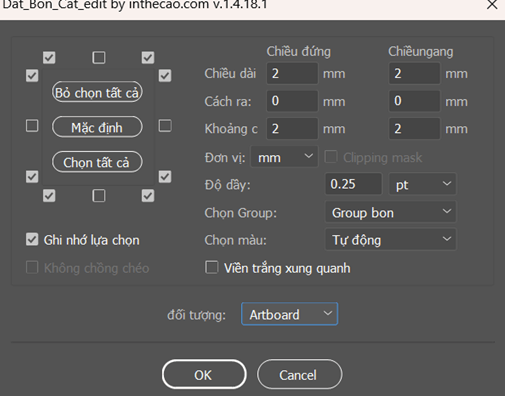The image size is (505, 396).
Task: Click the Mặc định button
Action: pos(97,127)
